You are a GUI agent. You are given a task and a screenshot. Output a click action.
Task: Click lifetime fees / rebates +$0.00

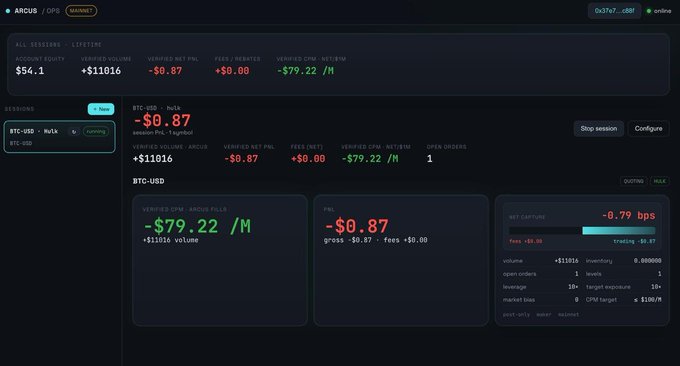click(232, 71)
